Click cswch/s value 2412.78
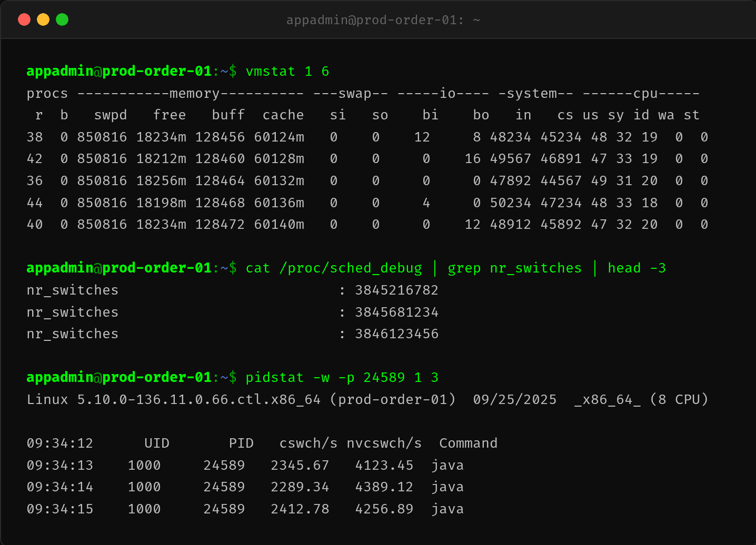 click(300, 509)
